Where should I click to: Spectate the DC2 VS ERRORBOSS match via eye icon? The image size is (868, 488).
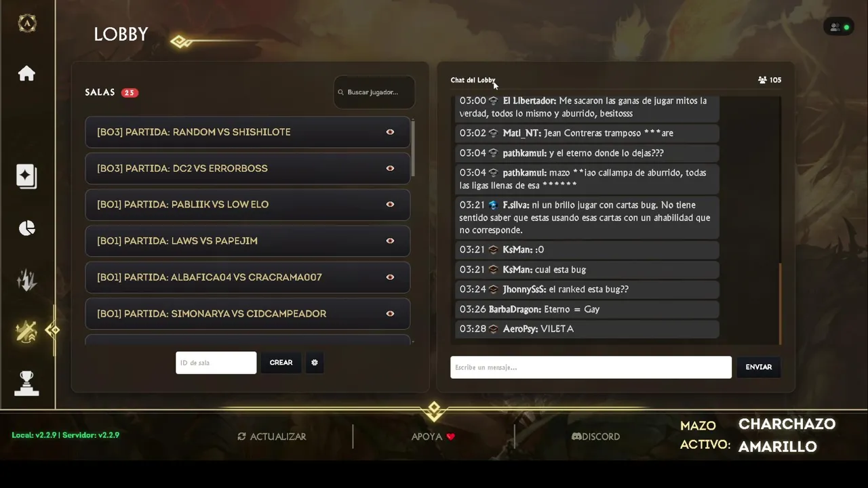[390, 168]
